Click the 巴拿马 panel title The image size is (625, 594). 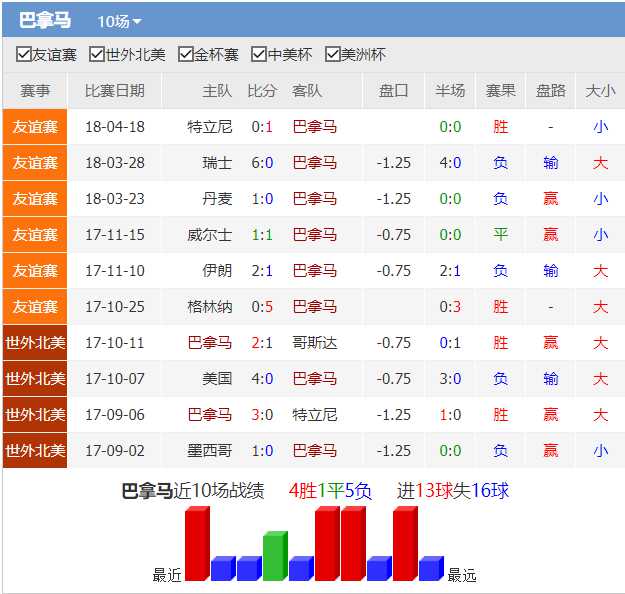[x=45, y=21]
